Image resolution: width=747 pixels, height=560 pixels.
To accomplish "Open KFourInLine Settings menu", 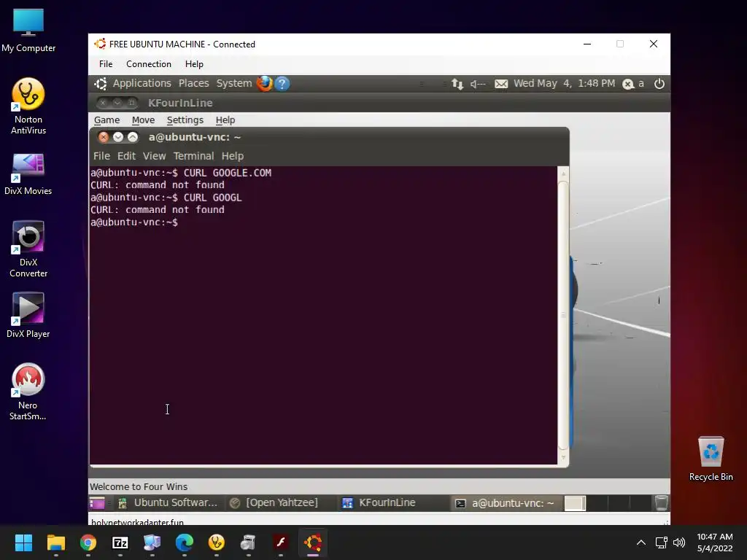I will [x=185, y=120].
